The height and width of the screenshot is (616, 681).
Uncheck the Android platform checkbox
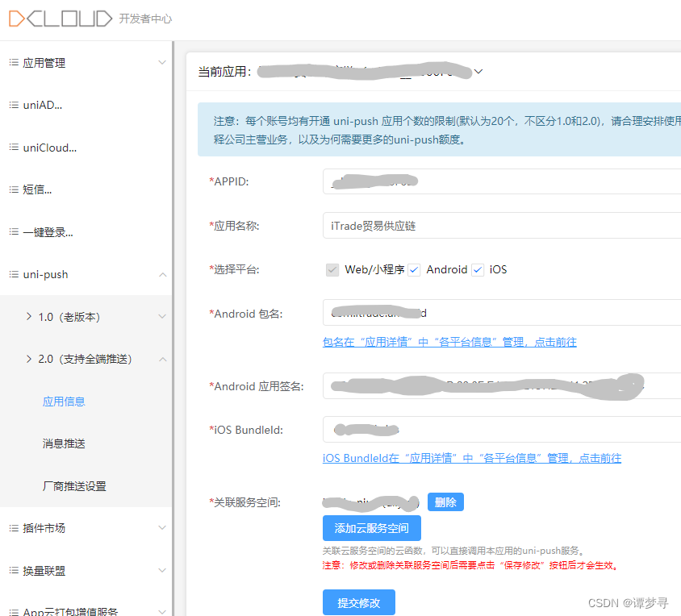[x=414, y=269]
